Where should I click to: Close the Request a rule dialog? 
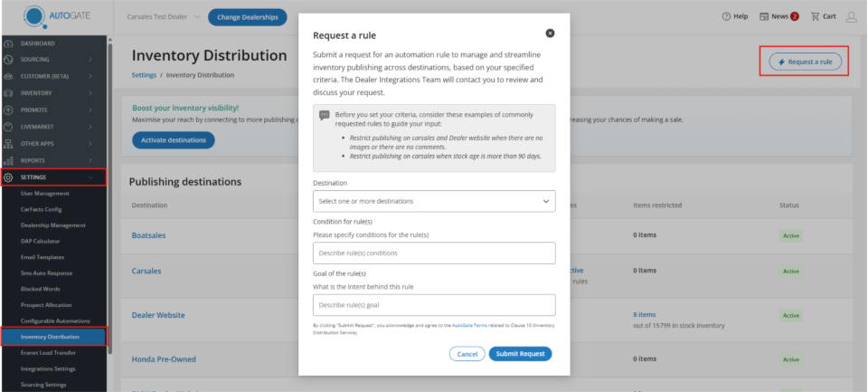coord(550,33)
